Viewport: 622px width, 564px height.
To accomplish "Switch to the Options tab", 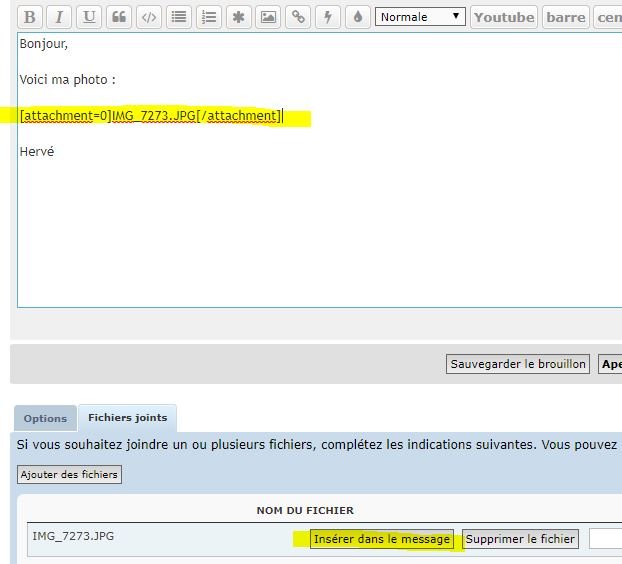I will (x=45, y=419).
